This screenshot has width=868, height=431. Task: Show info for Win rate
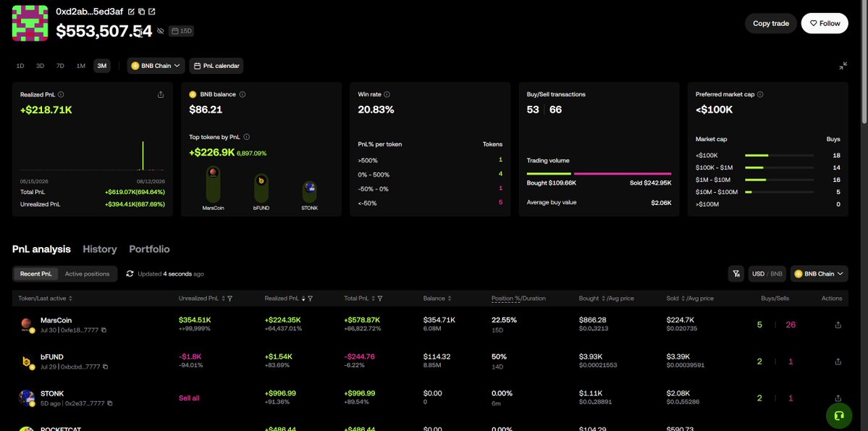click(x=387, y=95)
